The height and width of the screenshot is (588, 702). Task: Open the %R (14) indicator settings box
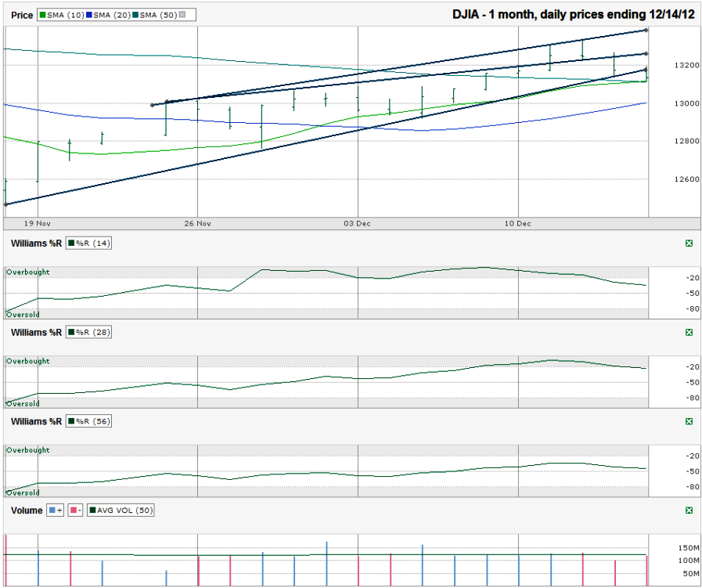[x=88, y=243]
